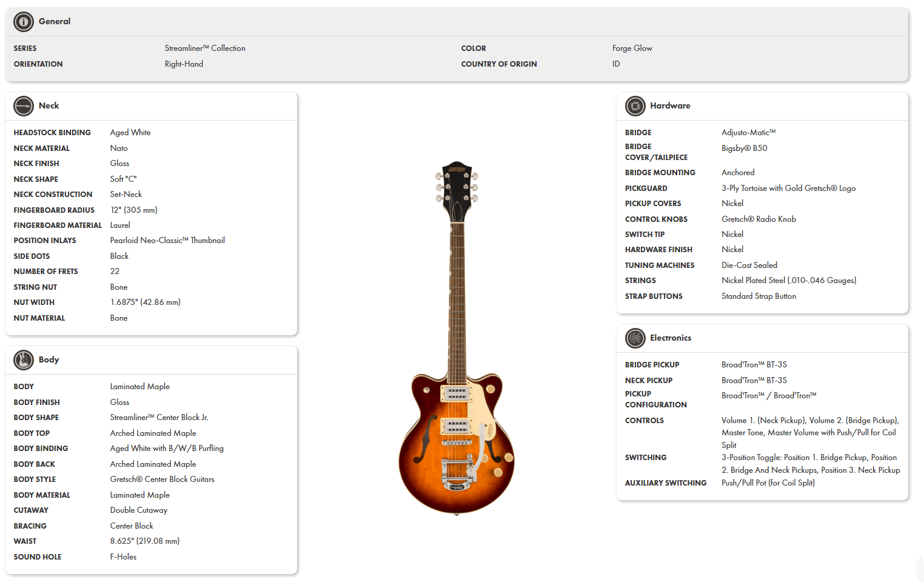The height and width of the screenshot is (585, 924).
Task: Select the Streamliner™ Collection series value
Action: [x=205, y=48]
